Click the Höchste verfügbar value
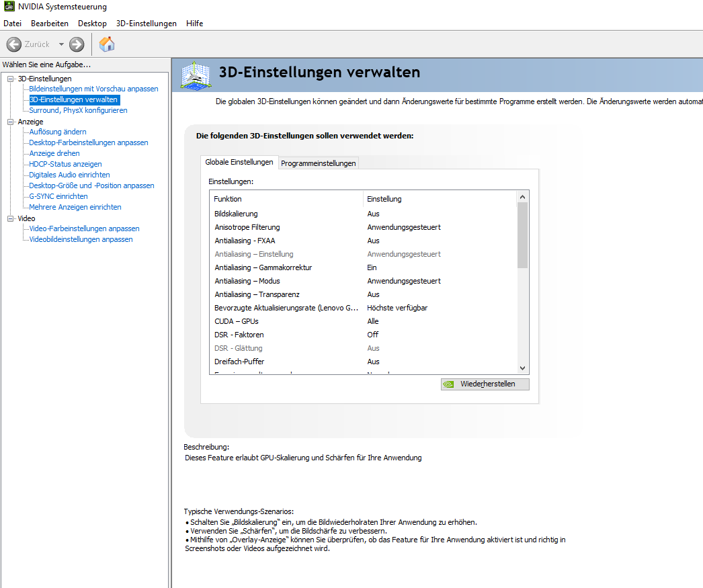The width and height of the screenshot is (703, 588). click(x=397, y=308)
